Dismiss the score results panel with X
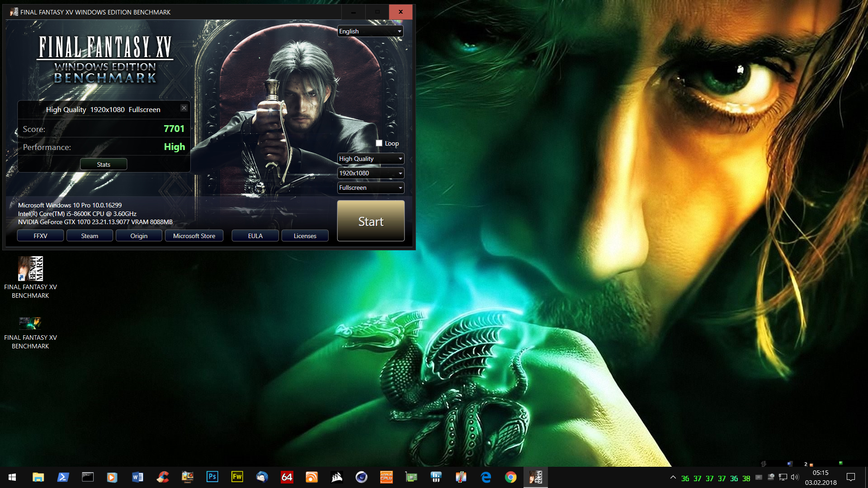The height and width of the screenshot is (488, 868). click(184, 108)
